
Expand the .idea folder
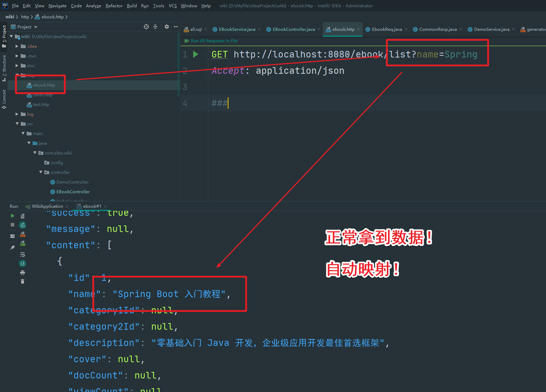point(17,46)
